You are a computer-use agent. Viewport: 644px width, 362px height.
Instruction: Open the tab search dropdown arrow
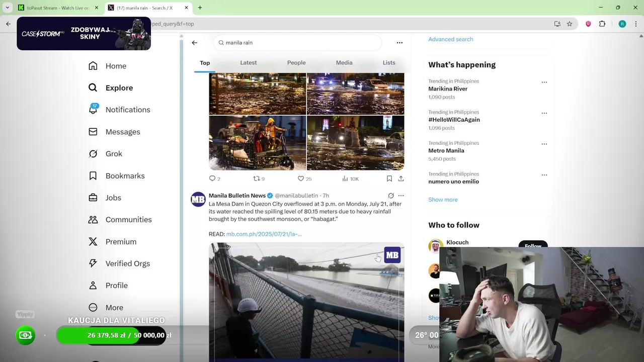click(x=7, y=8)
